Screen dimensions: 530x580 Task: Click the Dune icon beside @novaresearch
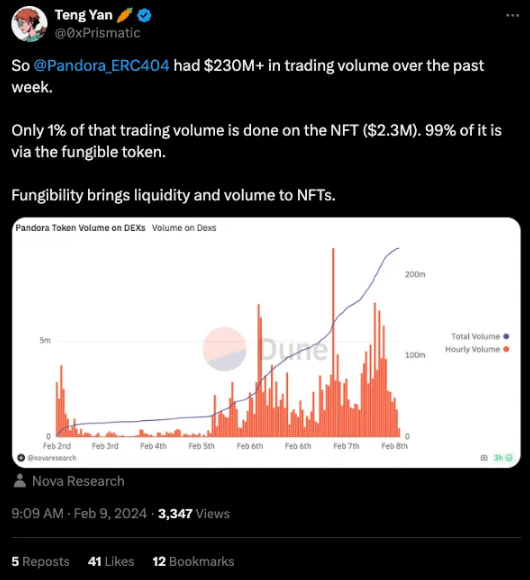pos(21,458)
